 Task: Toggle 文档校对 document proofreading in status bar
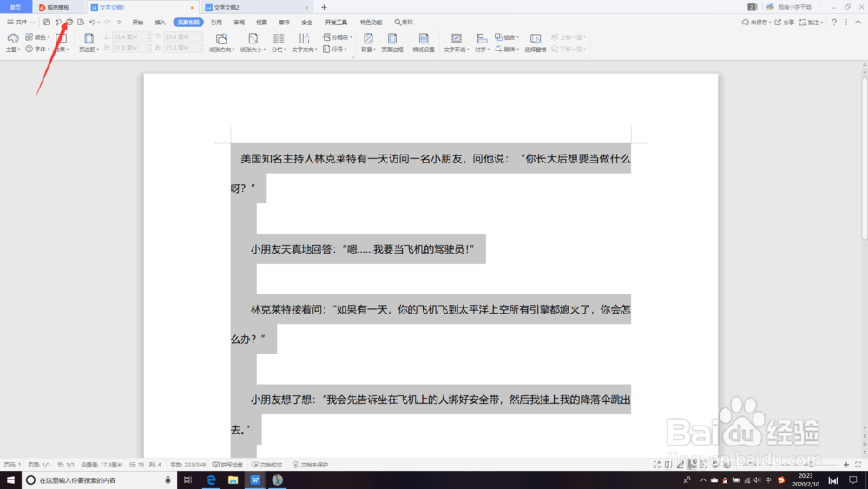tap(266, 465)
